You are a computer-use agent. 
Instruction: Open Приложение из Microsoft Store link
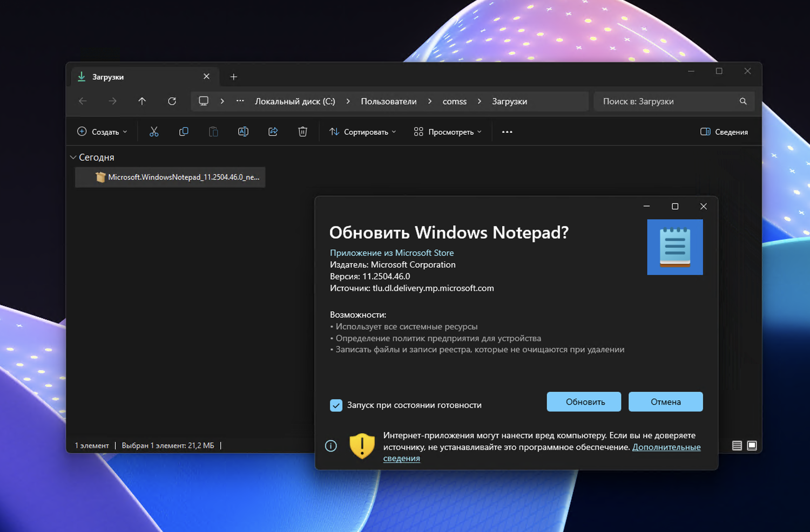pos(392,253)
